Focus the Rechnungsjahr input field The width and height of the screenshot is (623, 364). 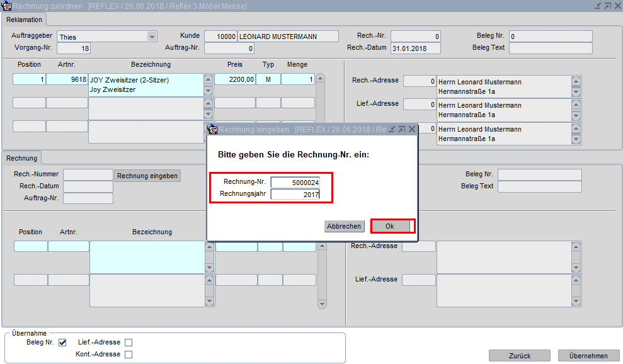pyautogui.click(x=295, y=195)
